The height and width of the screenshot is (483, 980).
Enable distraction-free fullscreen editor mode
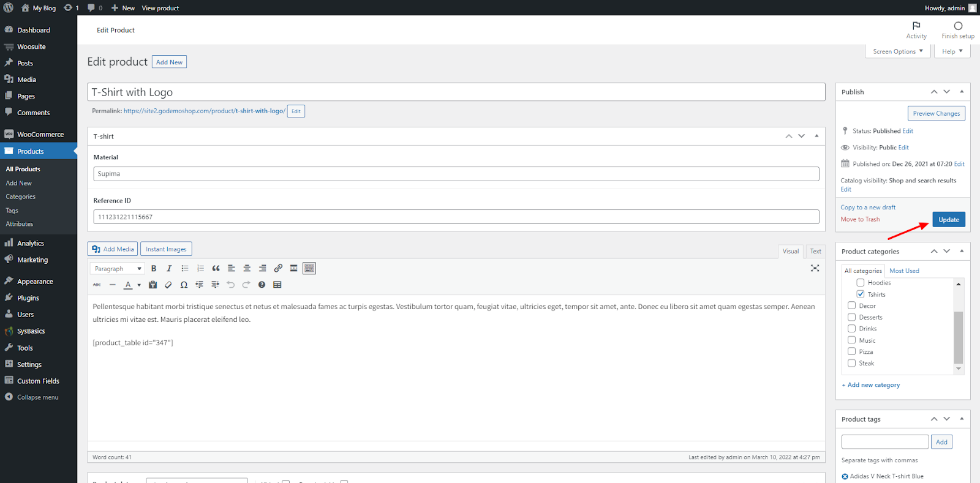pos(815,268)
